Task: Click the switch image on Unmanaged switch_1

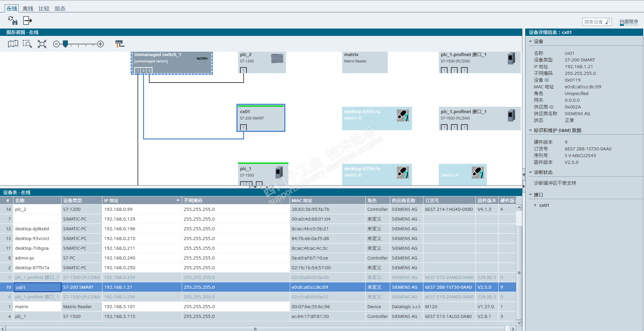Action: 202,58
